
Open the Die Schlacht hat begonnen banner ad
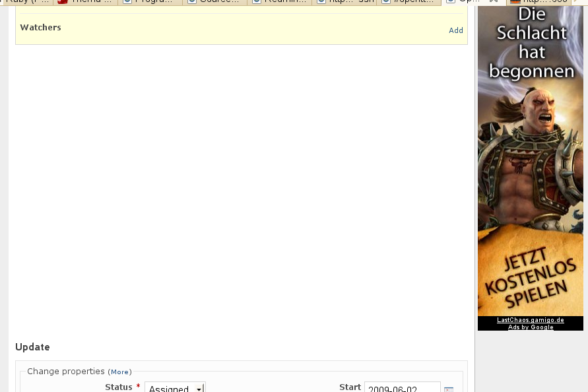click(530, 161)
